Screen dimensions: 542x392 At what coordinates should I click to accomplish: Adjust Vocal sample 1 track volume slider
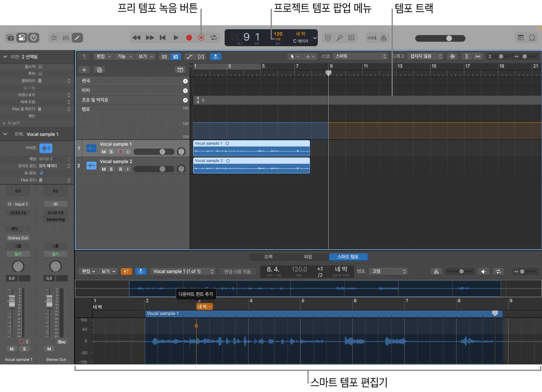point(154,152)
